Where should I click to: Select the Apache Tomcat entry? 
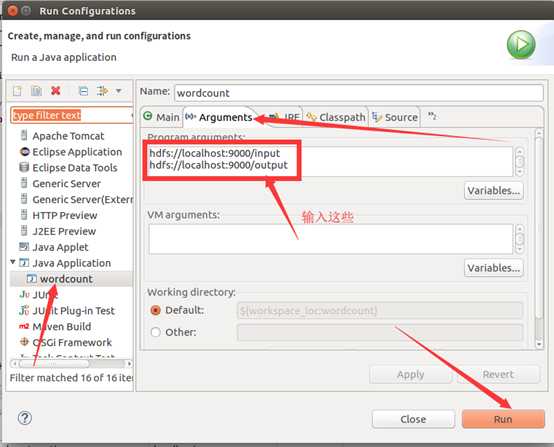tap(68, 136)
